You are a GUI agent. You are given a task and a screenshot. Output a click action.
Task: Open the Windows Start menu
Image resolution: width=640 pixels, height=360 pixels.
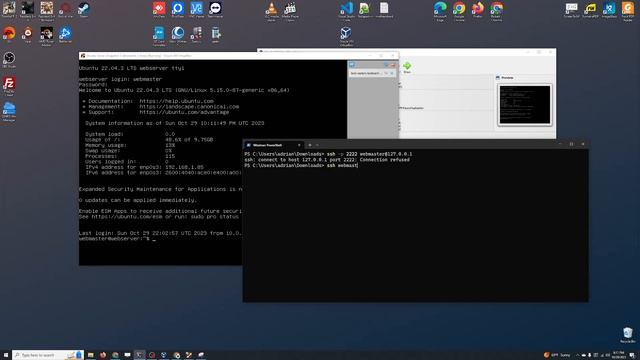click(6, 355)
